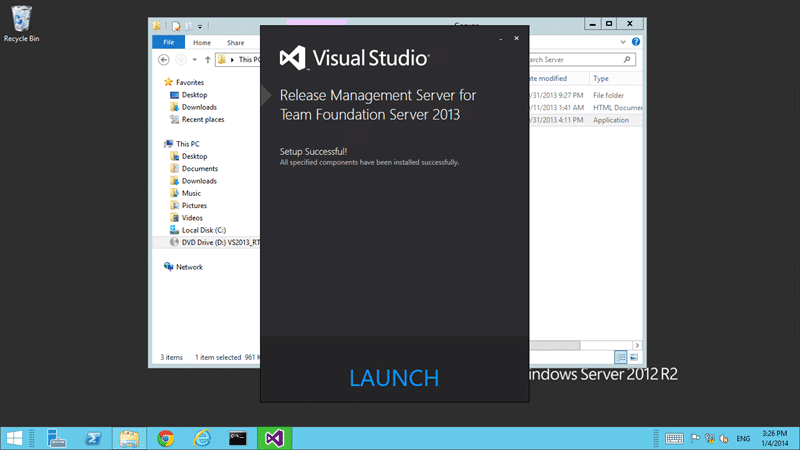The image size is (800, 450).
Task: Switch to Visual Studio installer on taskbar
Action: pyautogui.click(x=274, y=438)
